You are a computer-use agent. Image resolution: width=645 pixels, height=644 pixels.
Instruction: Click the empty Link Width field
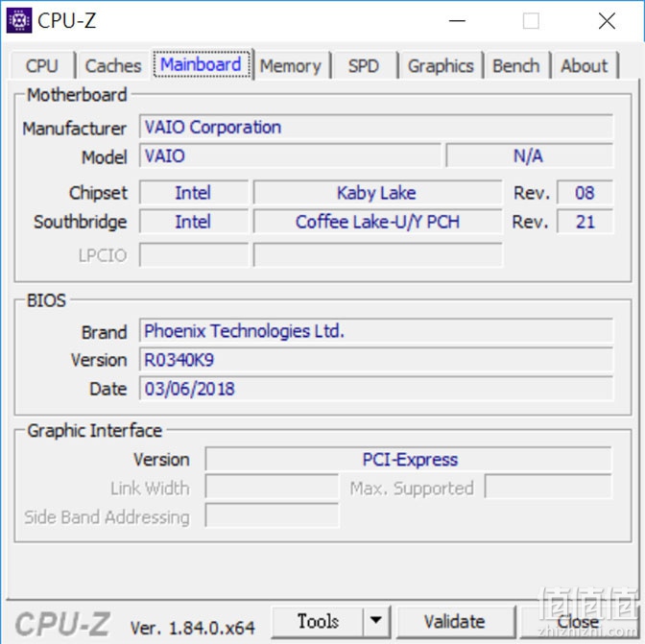pyautogui.click(x=272, y=488)
